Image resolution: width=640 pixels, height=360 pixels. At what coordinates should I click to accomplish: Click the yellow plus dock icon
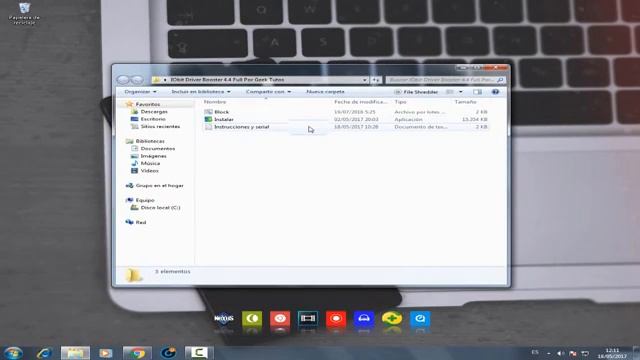[x=392, y=318]
